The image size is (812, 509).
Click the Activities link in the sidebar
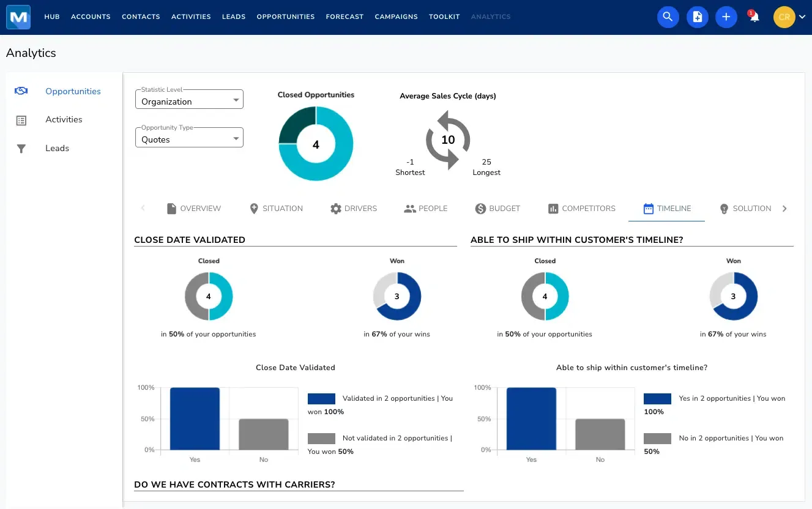tap(64, 119)
